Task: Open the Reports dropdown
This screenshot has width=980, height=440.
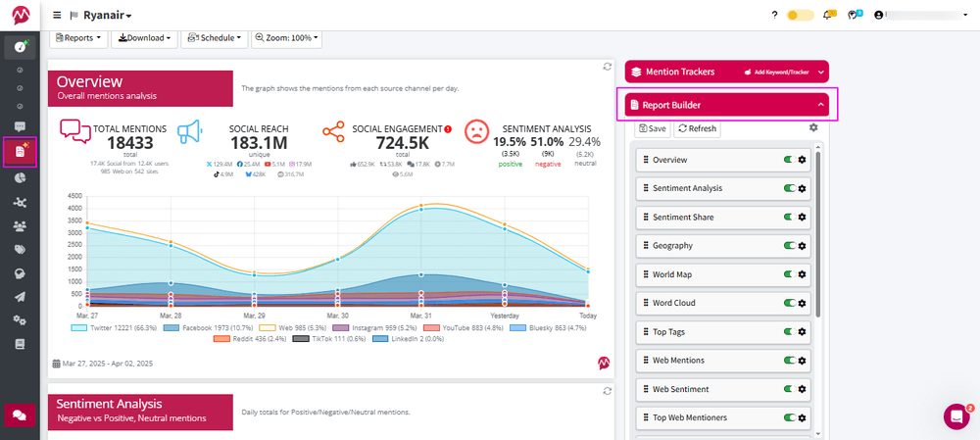Action: point(78,37)
